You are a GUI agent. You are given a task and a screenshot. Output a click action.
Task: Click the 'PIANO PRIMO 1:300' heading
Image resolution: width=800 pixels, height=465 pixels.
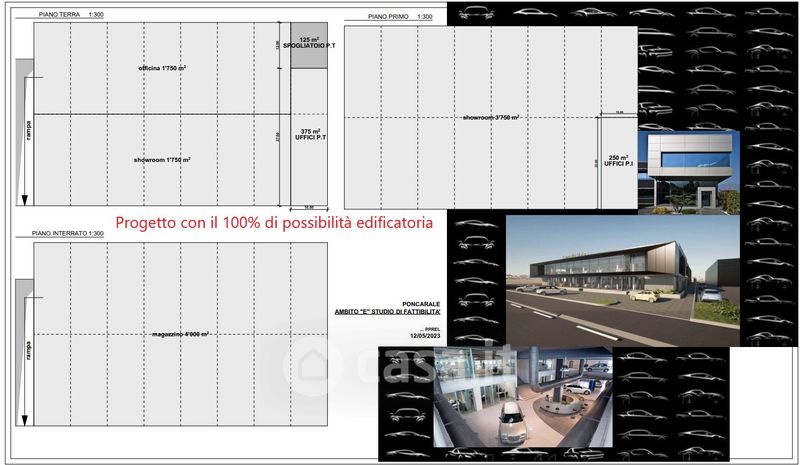pos(400,17)
